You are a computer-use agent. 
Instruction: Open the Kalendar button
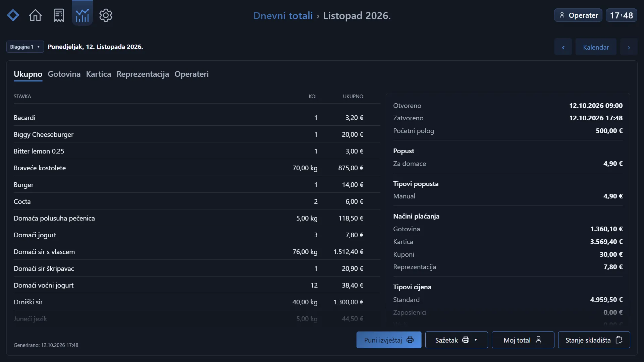[596, 47]
